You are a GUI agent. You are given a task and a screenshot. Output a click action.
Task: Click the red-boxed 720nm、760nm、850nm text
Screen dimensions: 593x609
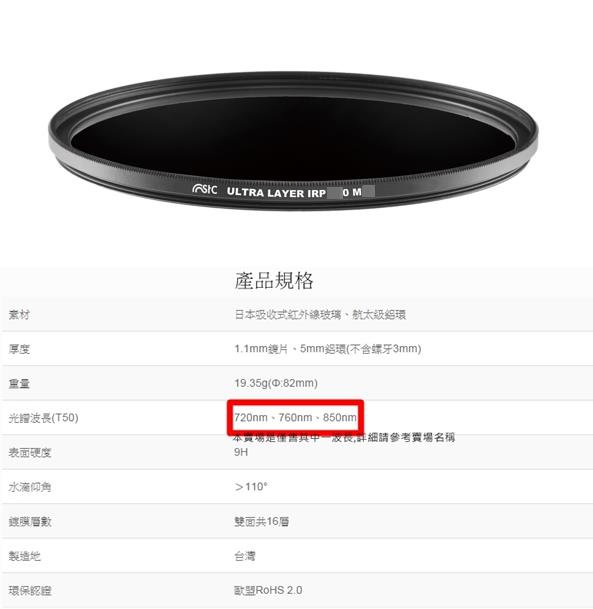click(x=296, y=418)
